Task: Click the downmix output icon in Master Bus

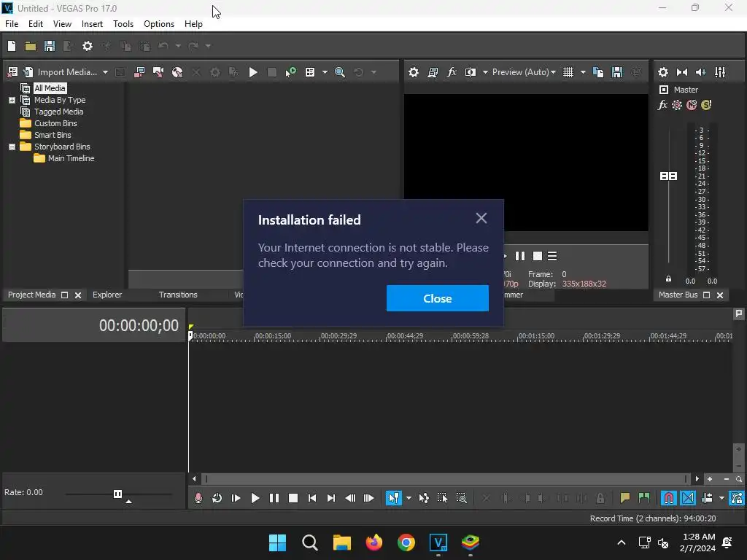Action: click(682, 72)
